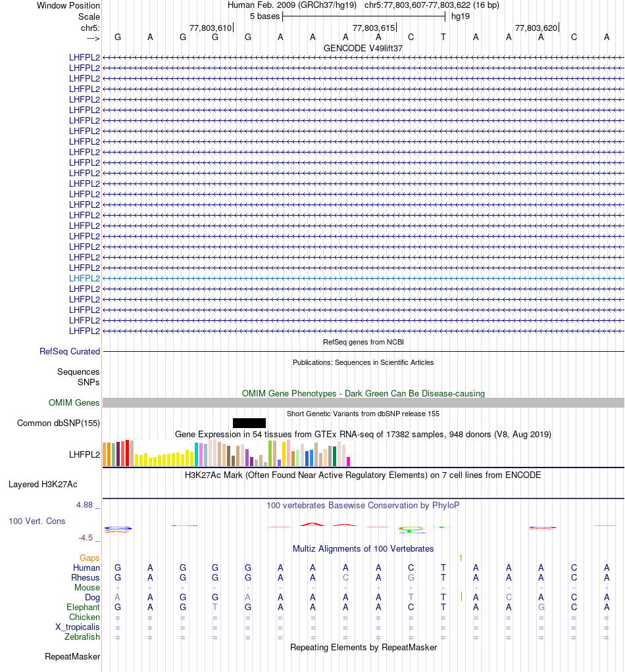Open 'Publications: Sequences in Scientific Articles' title
The image size is (625, 672).
363,362
